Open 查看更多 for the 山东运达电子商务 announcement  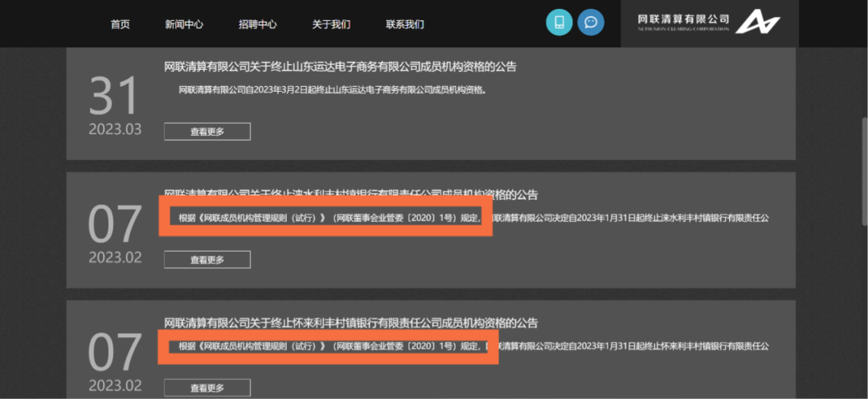point(207,131)
